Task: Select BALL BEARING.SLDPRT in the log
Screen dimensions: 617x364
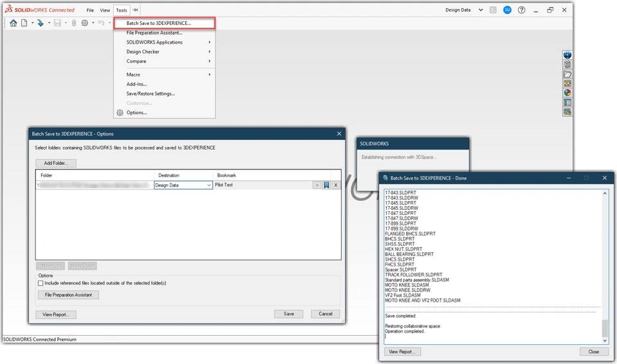Action: point(409,255)
